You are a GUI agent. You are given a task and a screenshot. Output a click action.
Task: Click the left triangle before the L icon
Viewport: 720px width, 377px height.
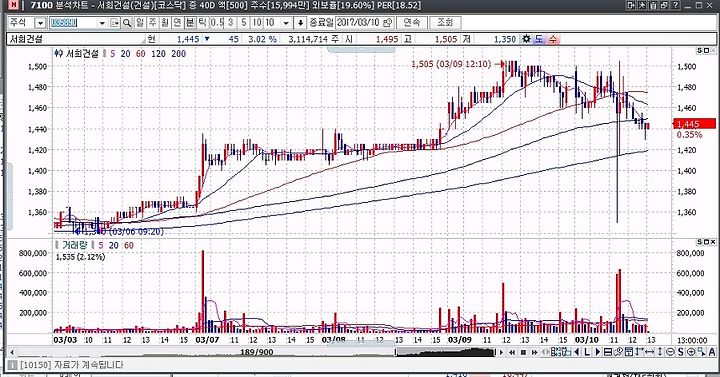tap(577, 352)
